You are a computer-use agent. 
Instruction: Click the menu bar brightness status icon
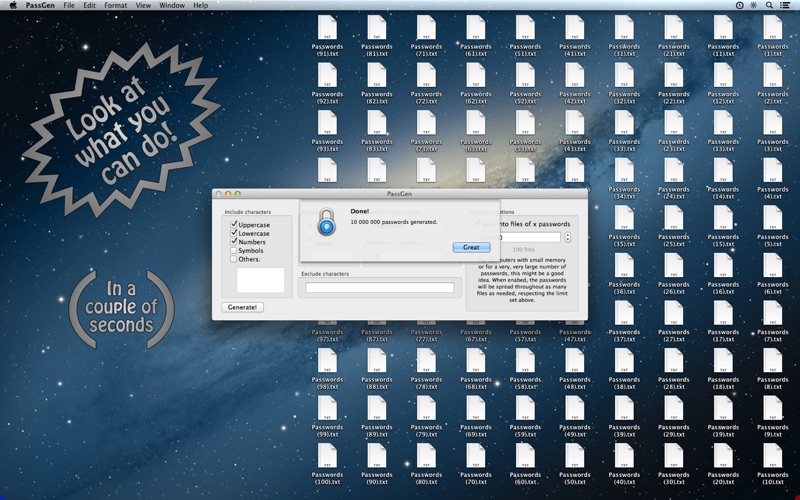coord(754,5)
